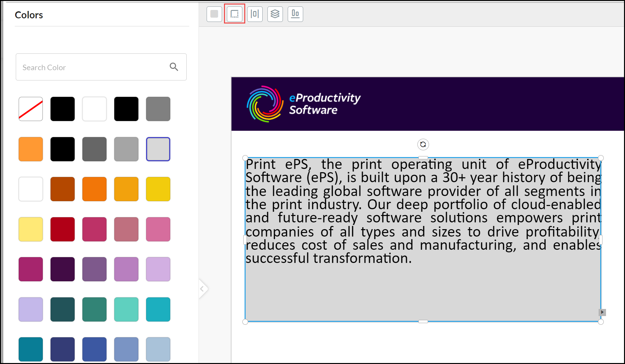
Task: Select the no-color swatch with red slash
Action: click(x=31, y=109)
